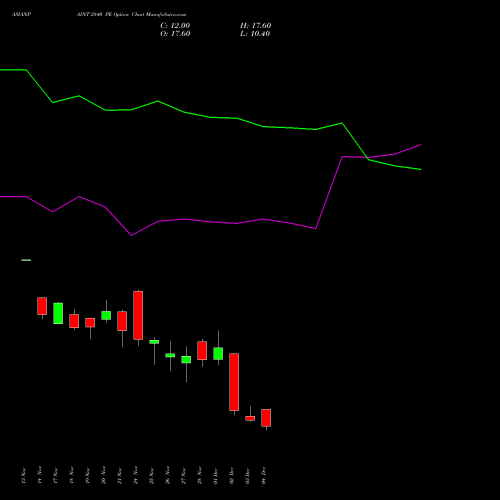Click the close price value C: 12.00
This screenshot has height=500, width=500.
(x=175, y=26)
